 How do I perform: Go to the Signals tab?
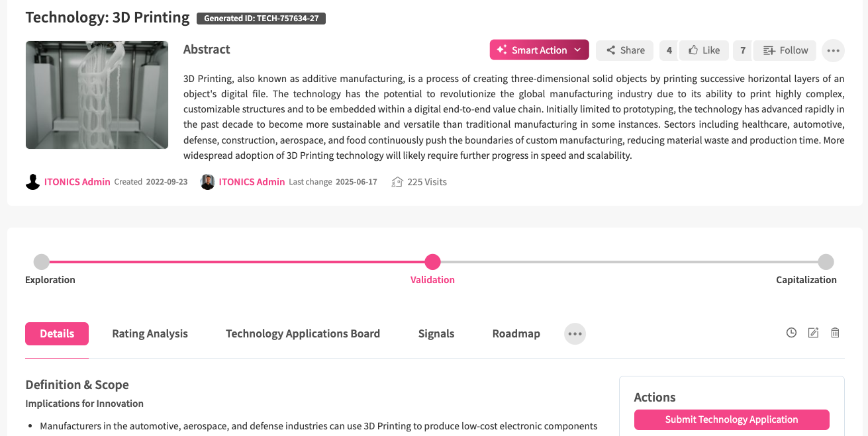coord(436,334)
